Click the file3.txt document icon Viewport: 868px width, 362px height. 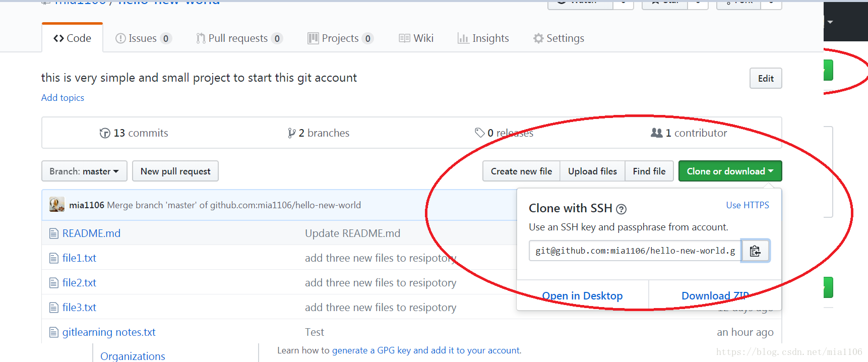[54, 308]
